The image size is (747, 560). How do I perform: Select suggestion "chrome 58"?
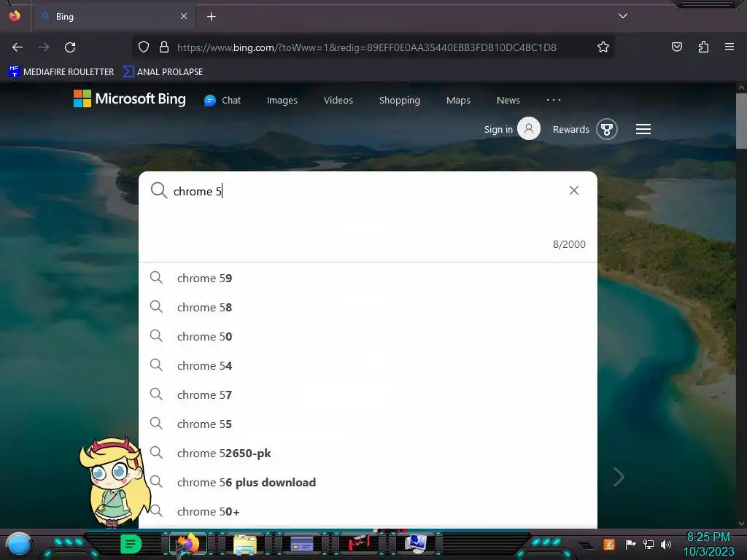tap(368, 307)
